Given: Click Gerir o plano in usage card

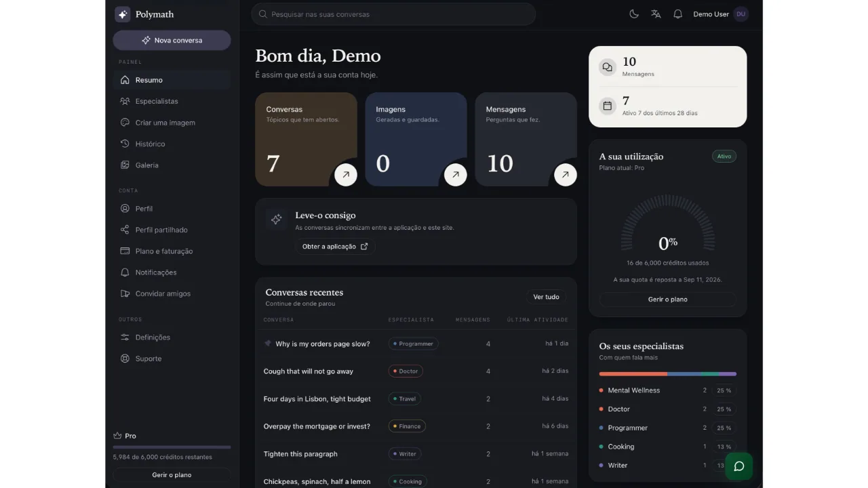Looking at the screenshot, I should [668, 300].
